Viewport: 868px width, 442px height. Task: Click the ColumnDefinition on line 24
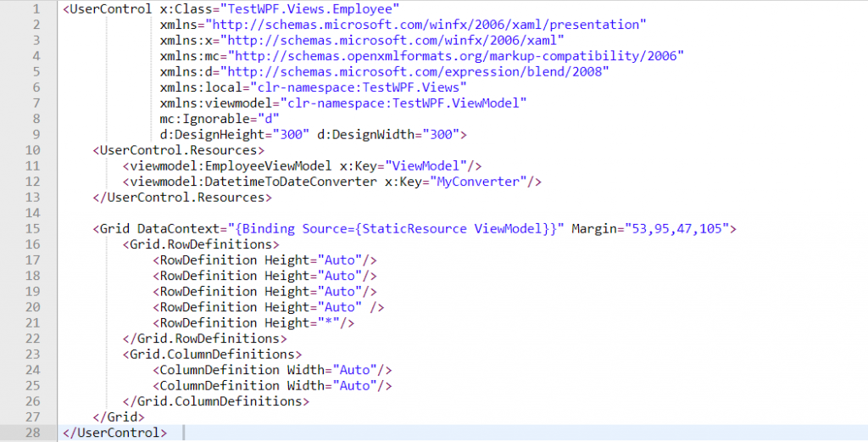[272, 369]
